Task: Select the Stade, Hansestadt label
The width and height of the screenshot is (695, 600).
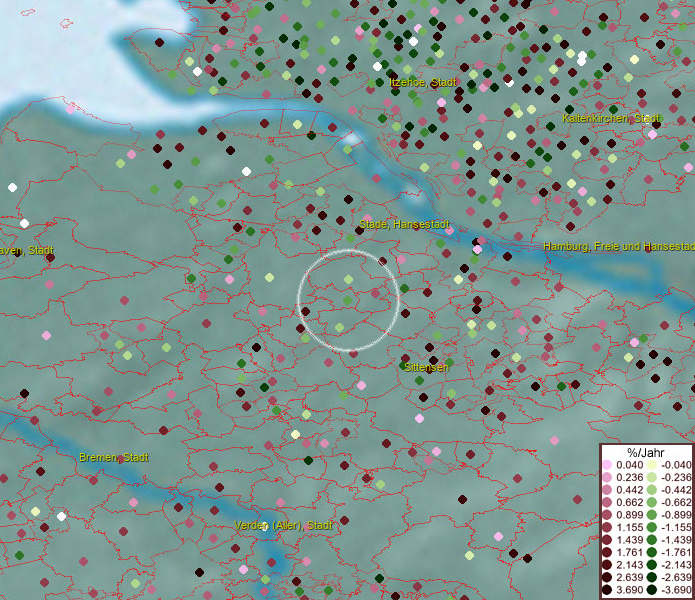Action: click(x=404, y=224)
